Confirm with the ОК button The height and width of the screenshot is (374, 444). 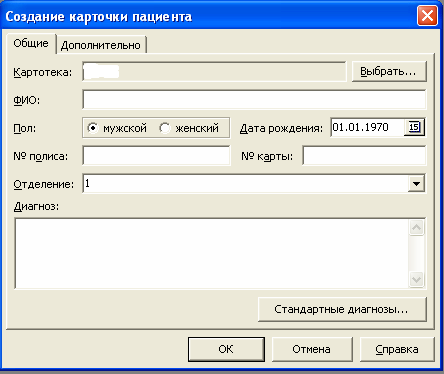(226, 349)
